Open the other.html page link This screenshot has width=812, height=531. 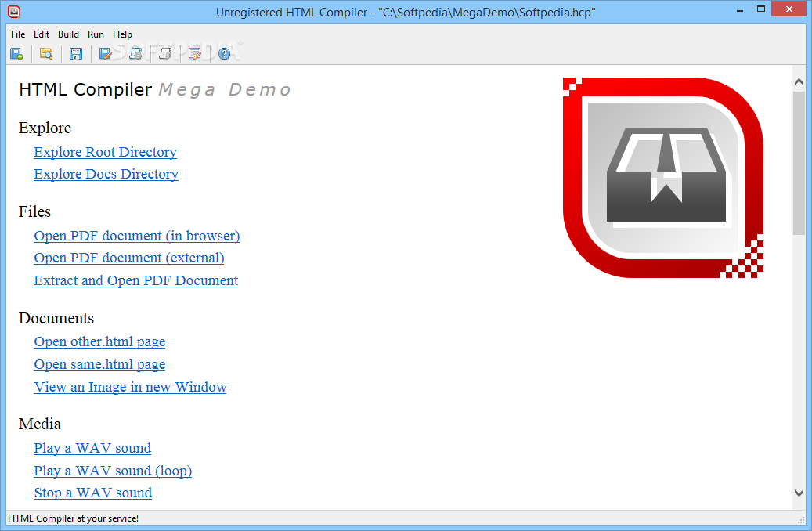pos(99,342)
